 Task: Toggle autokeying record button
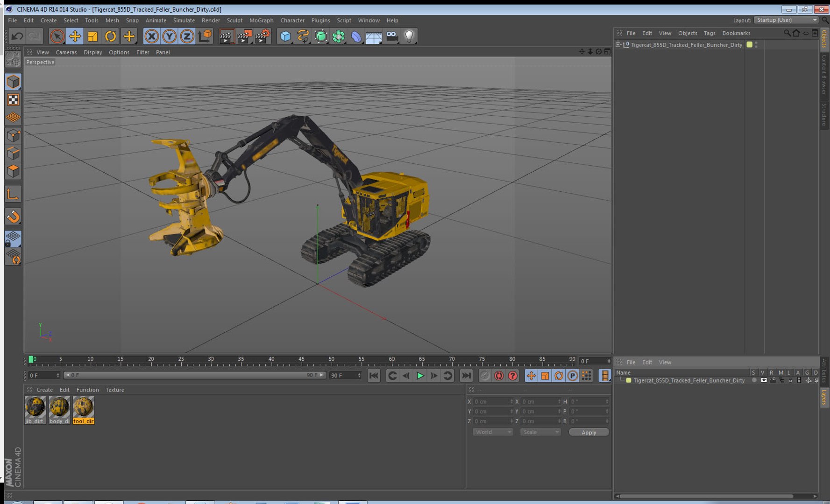499,376
